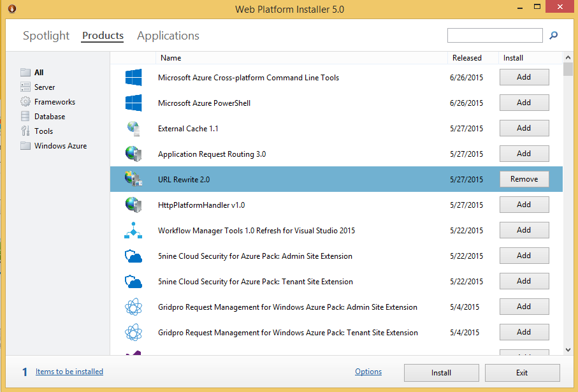Add 5nine Cloud Security Admin Site Extension
Viewport: 578px width, 392px height.
click(524, 255)
